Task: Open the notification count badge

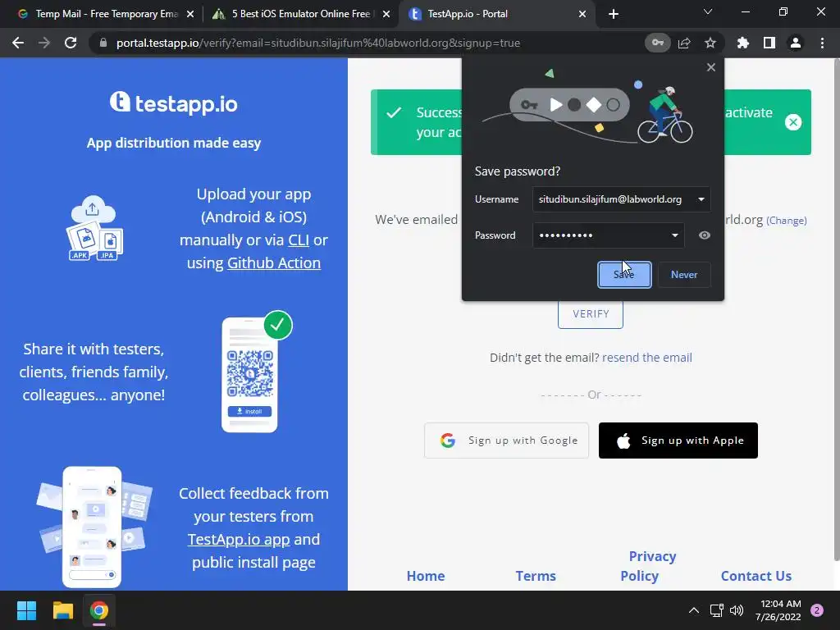Action: coord(817,610)
